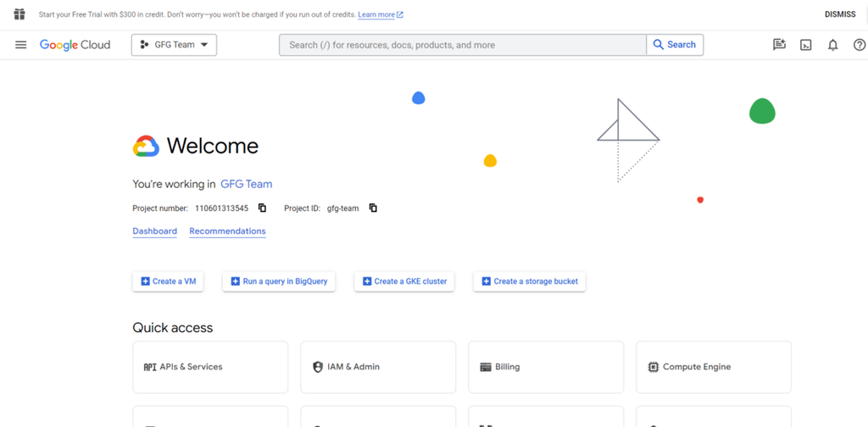
Task: Click the project number 110601313545
Action: [x=222, y=208]
